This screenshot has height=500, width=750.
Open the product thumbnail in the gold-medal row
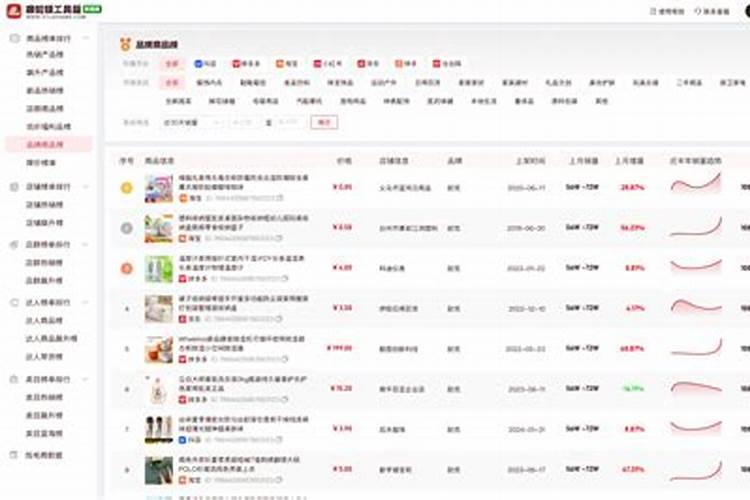pos(159,188)
